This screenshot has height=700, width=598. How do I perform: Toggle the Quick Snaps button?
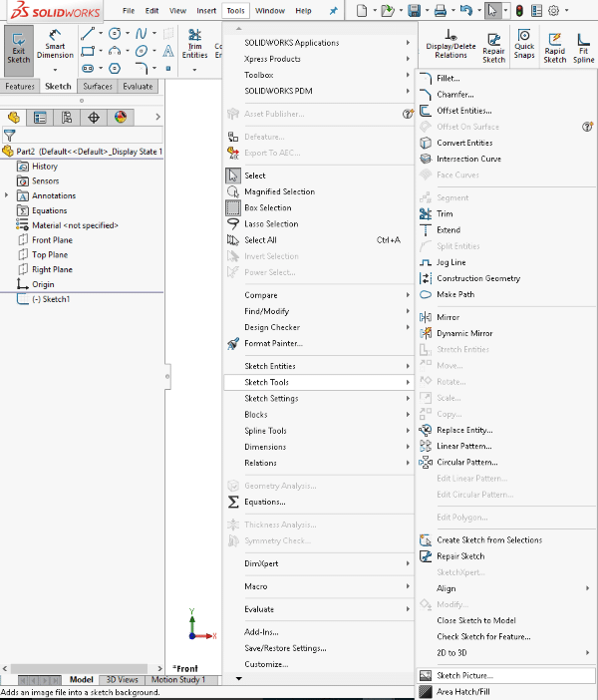coord(524,44)
